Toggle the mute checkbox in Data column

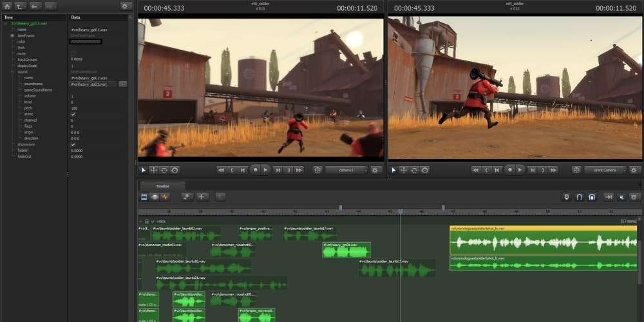[x=73, y=54]
